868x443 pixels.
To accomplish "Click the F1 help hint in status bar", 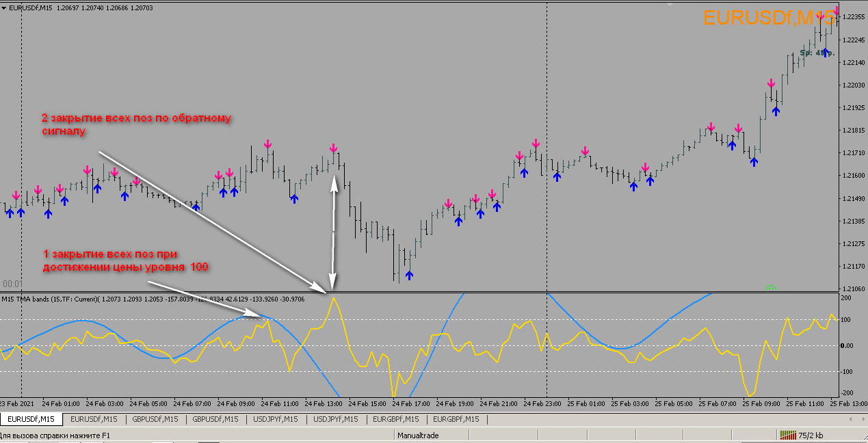I will tap(55, 435).
